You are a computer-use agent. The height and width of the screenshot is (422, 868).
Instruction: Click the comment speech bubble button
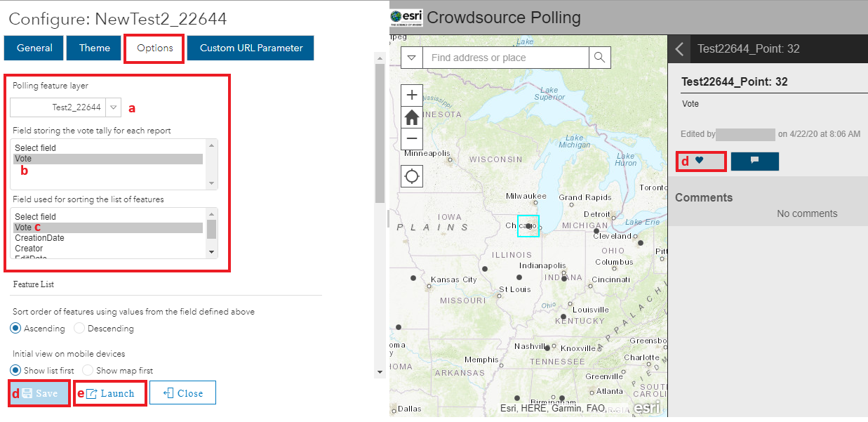[x=754, y=161]
